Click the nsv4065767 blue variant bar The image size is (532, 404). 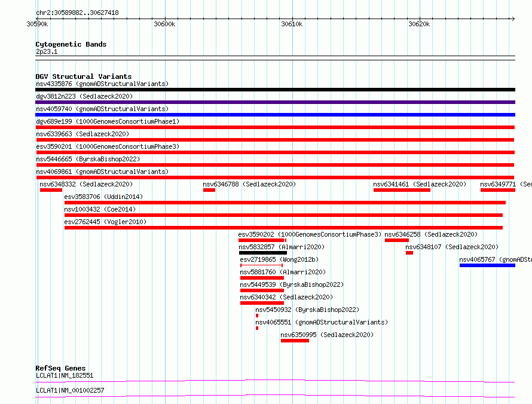click(487, 265)
